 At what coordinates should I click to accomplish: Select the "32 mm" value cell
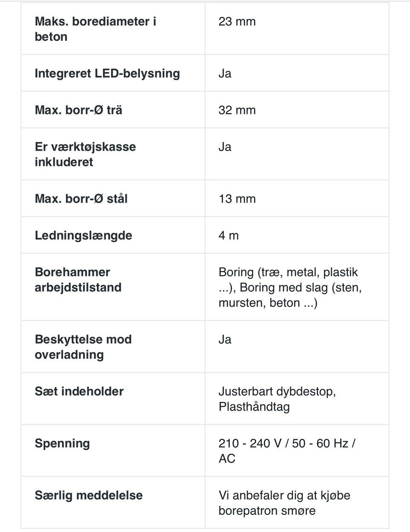[237, 110]
